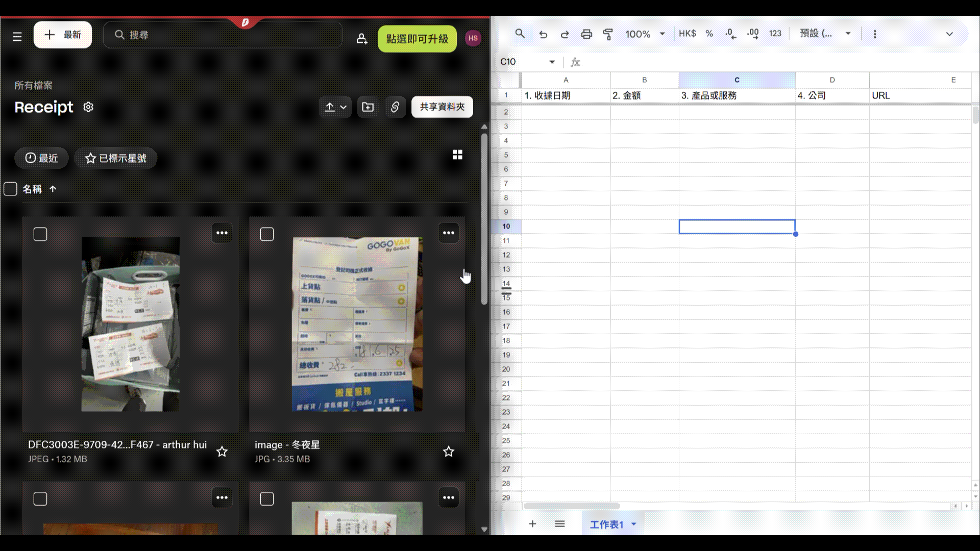The height and width of the screenshot is (551, 980).
Task: Open the Name Box dropdown arrow
Action: (x=552, y=62)
